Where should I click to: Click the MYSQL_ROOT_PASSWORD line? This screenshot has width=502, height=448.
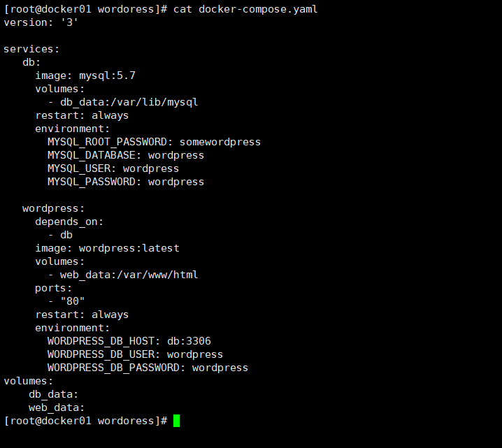pyautogui.click(x=154, y=142)
